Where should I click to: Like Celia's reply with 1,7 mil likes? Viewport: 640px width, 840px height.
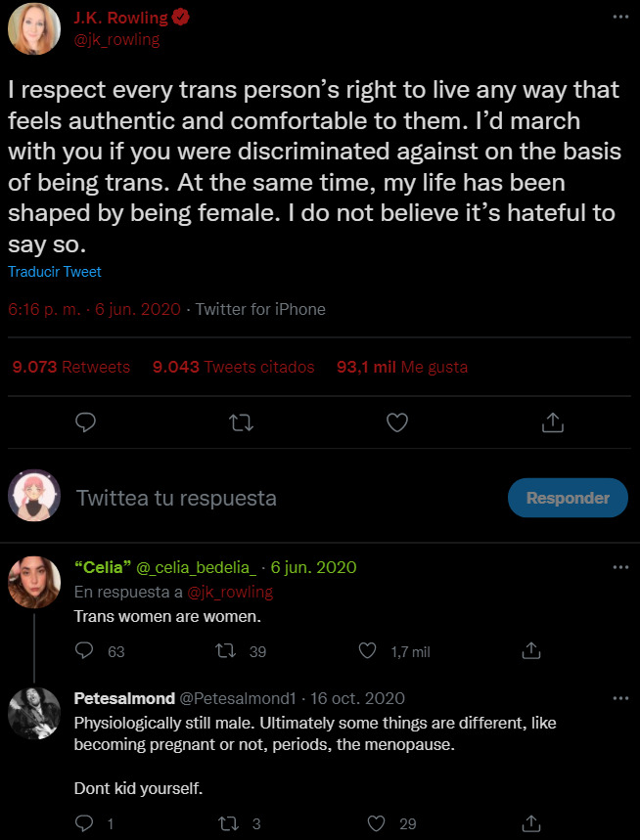[x=368, y=650]
